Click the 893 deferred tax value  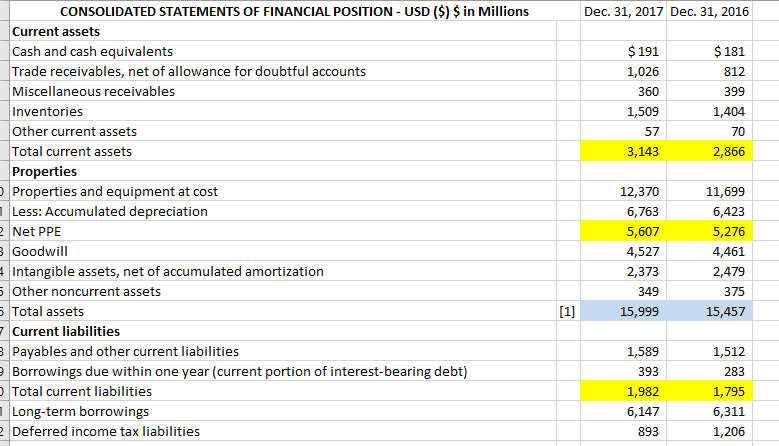tap(648, 431)
